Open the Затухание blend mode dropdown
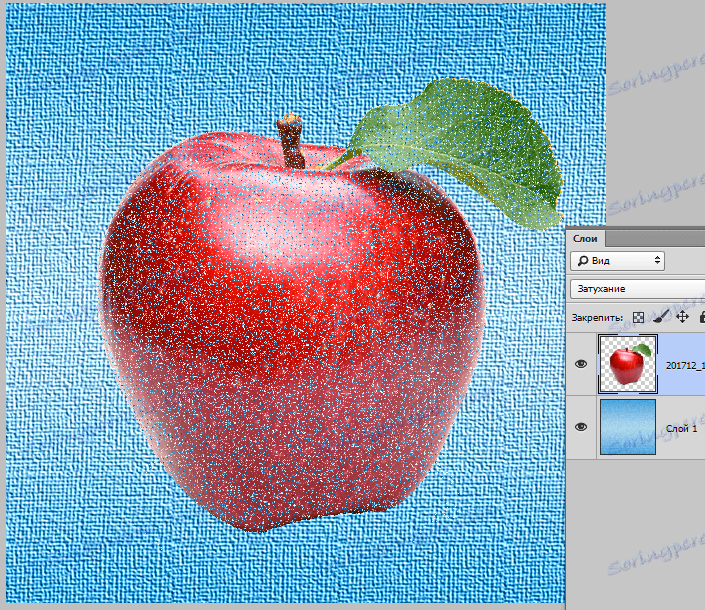The width and height of the screenshot is (705, 610). click(637, 289)
